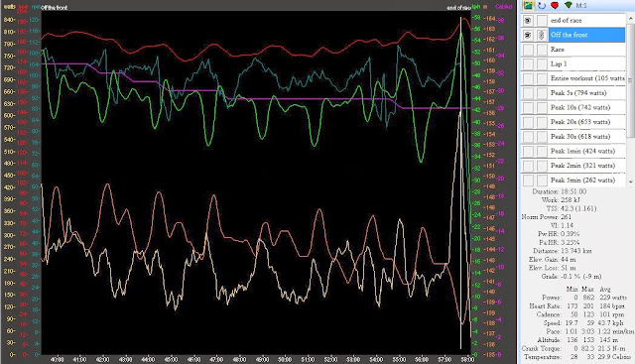Screen dimensions: 635x364
Task: Click the Heart Rate row in stats table
Action: click(577, 305)
